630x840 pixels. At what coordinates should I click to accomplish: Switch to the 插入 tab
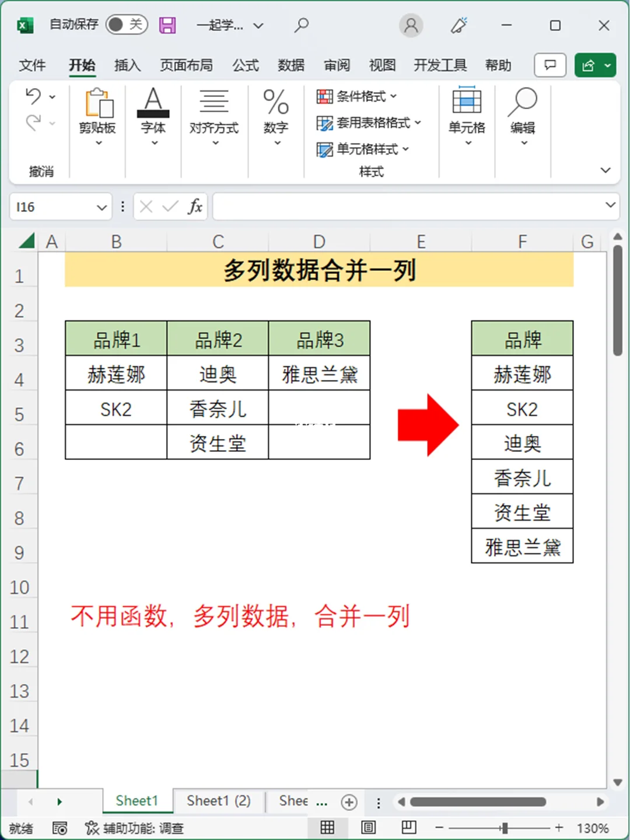point(127,65)
